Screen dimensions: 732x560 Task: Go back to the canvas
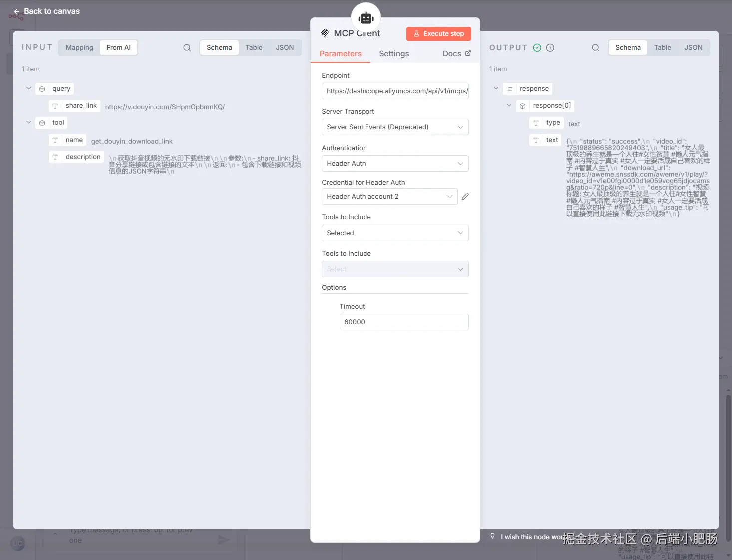(47, 11)
